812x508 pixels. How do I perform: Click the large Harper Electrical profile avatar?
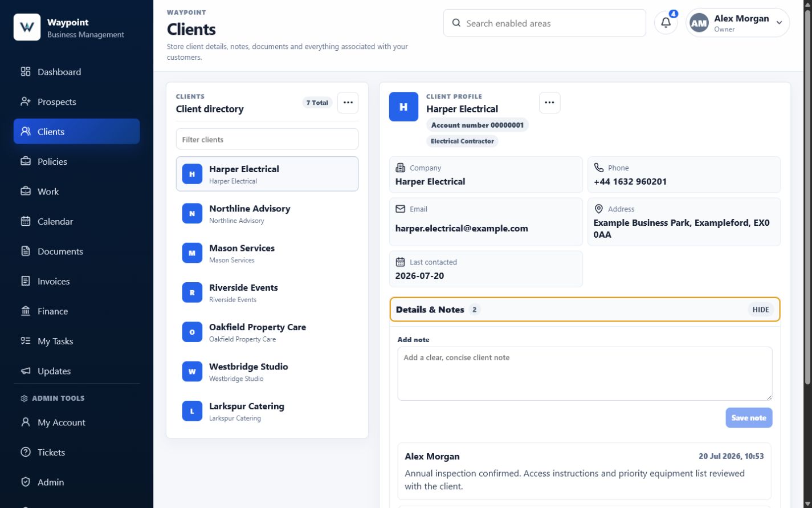click(403, 107)
